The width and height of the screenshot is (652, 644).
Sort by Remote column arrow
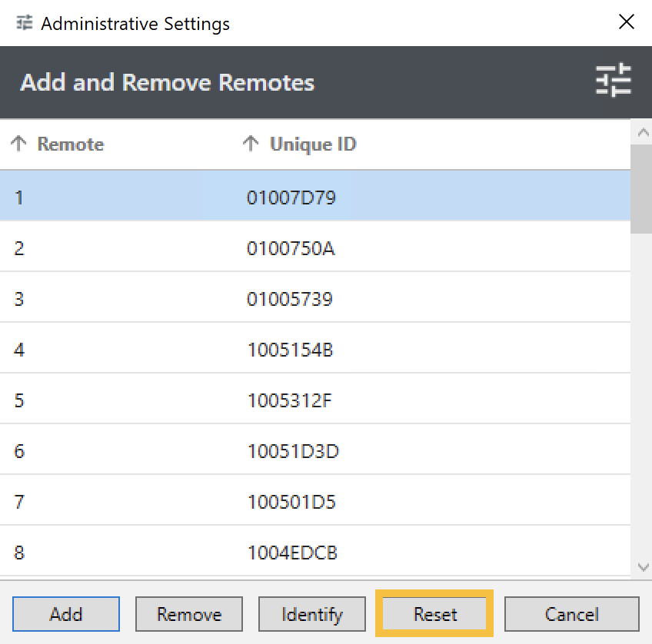click(x=19, y=144)
